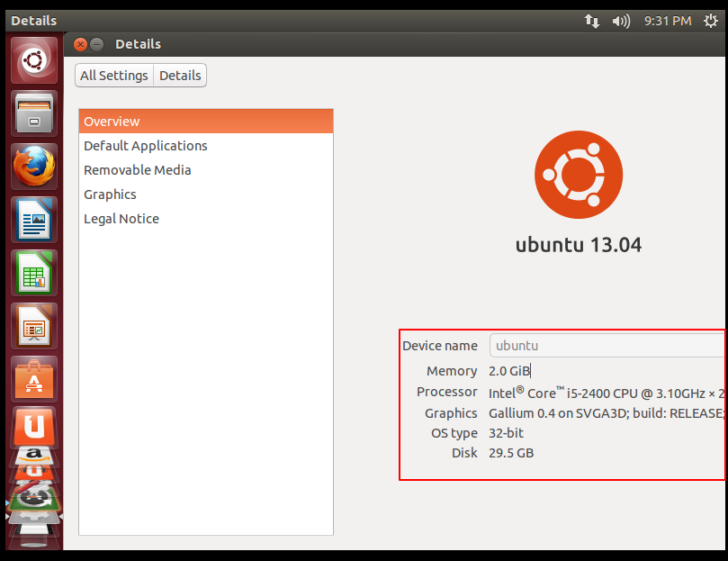Click the Gallium 0.4 graphics value

606,413
